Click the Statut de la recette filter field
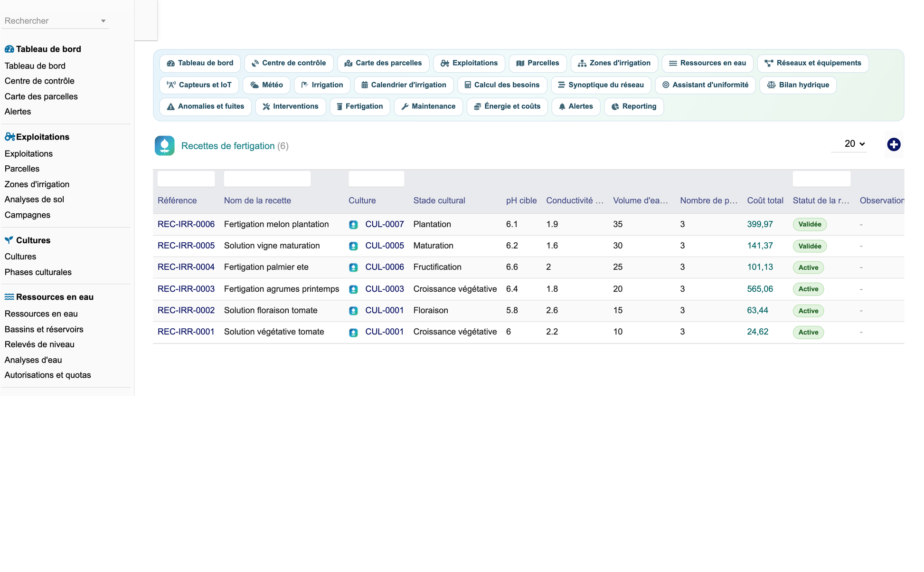 click(x=821, y=179)
